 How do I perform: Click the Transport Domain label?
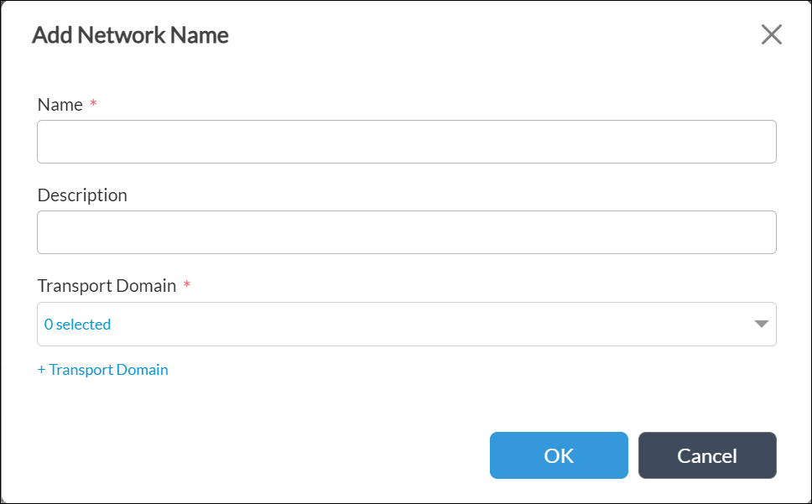(x=107, y=285)
